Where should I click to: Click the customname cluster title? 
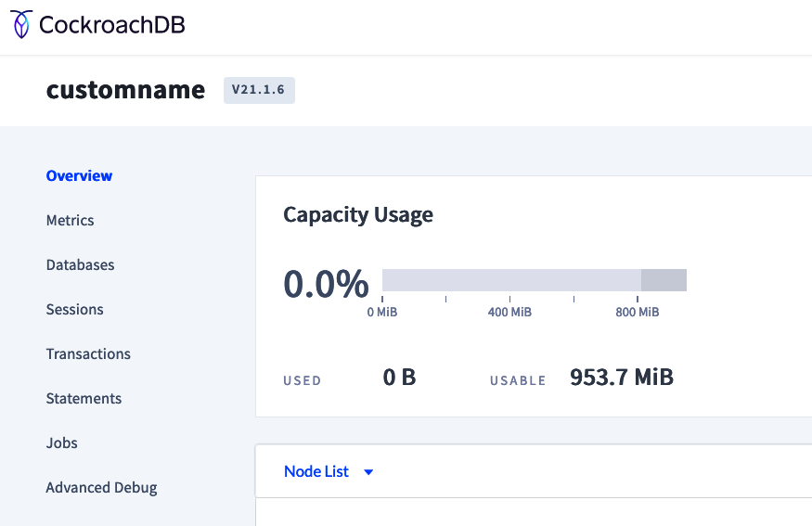(x=126, y=90)
